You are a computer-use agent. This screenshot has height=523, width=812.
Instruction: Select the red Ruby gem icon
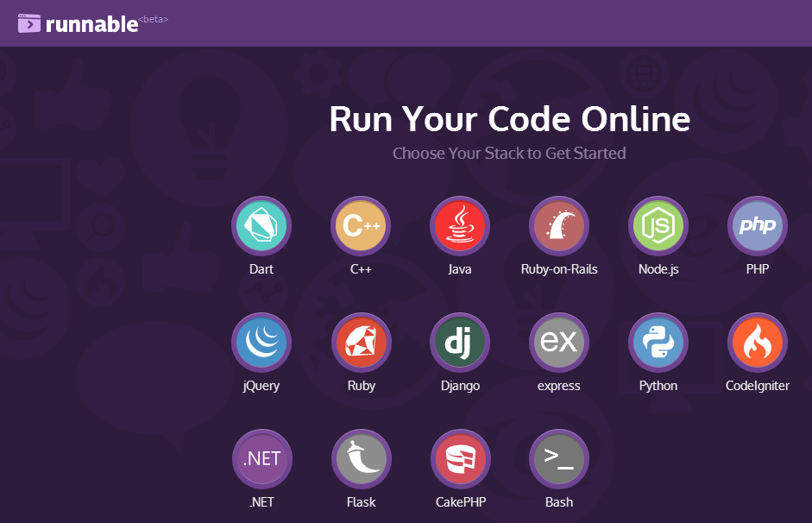[361, 343]
